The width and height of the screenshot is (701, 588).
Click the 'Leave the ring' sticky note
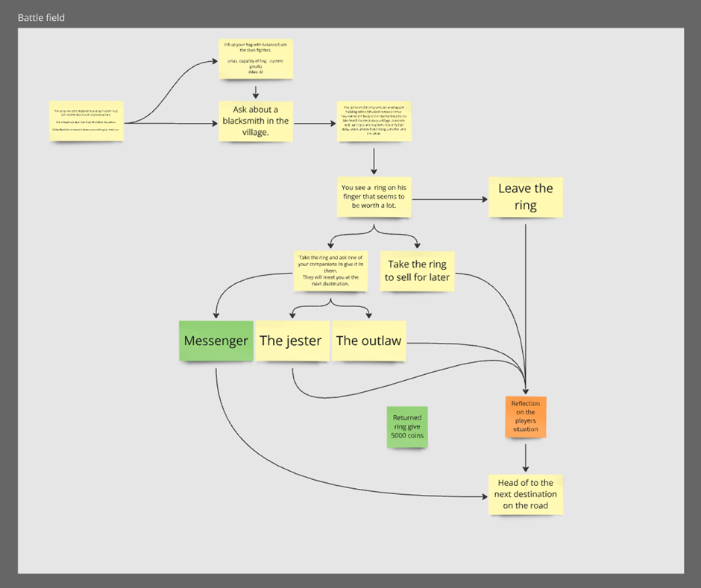(526, 197)
